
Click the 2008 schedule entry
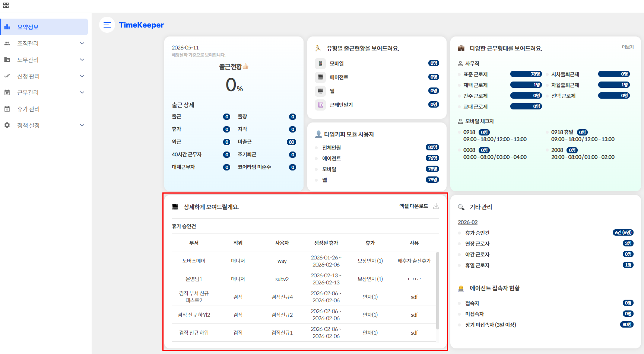pos(583,154)
